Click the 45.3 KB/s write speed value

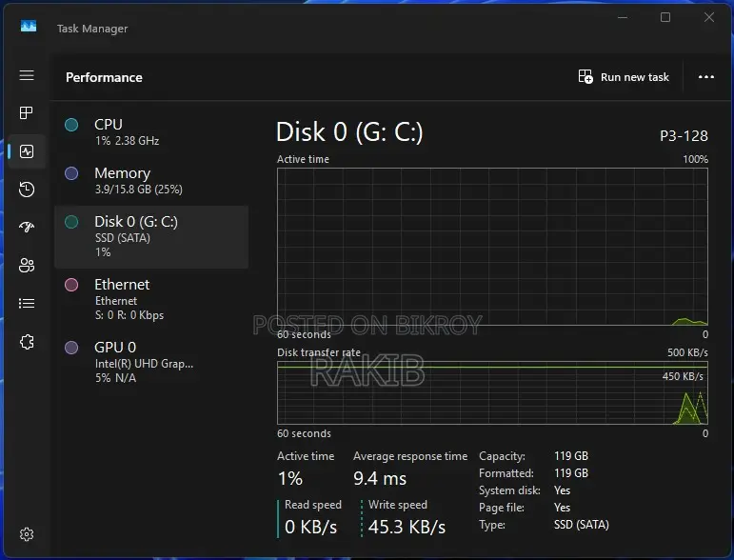(407, 528)
